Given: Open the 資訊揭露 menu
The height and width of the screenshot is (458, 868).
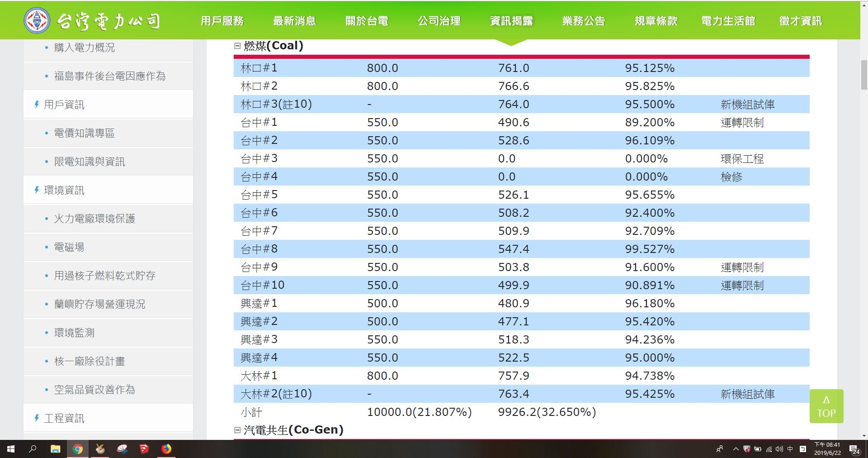Looking at the screenshot, I should [x=511, y=21].
